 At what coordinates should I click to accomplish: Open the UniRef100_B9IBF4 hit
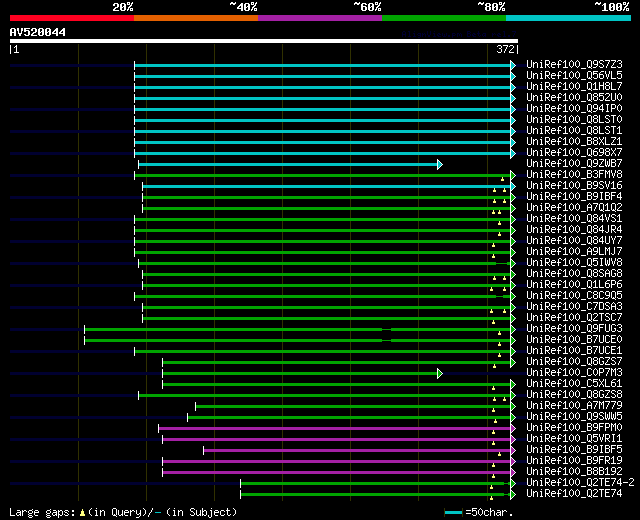pyautogui.click(x=574, y=197)
